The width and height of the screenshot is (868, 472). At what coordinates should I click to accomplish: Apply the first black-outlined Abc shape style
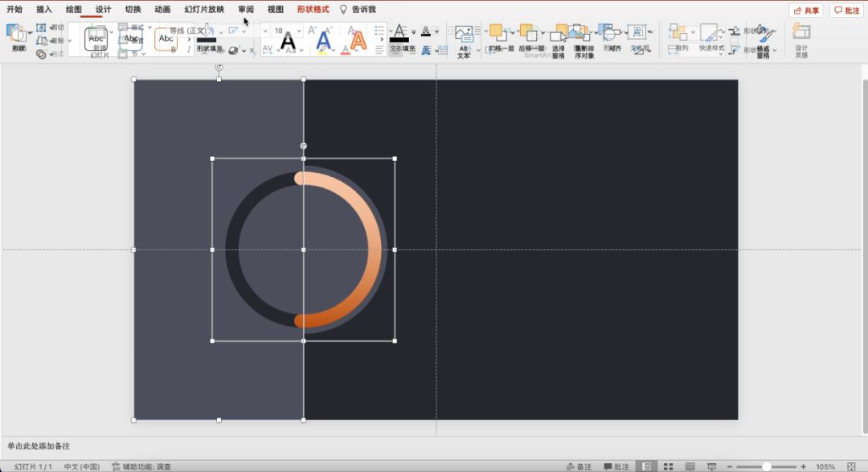tap(96, 39)
